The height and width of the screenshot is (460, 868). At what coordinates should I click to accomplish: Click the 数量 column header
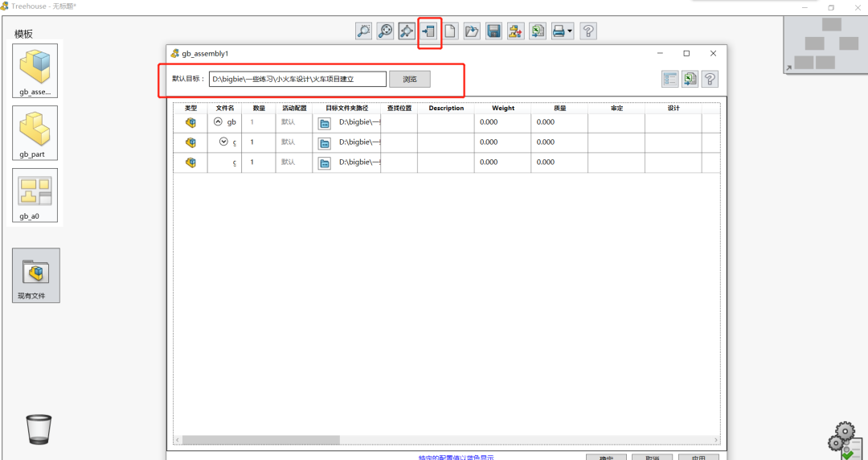point(259,108)
